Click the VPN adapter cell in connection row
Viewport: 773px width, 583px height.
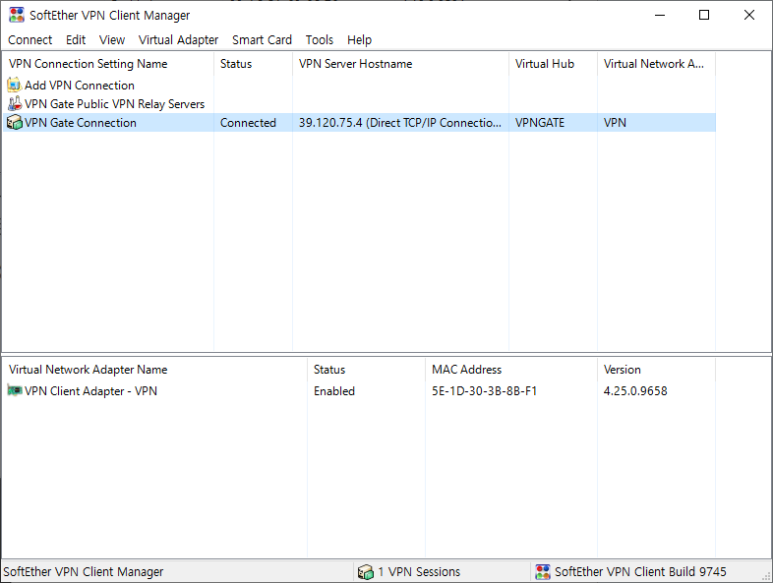click(615, 123)
